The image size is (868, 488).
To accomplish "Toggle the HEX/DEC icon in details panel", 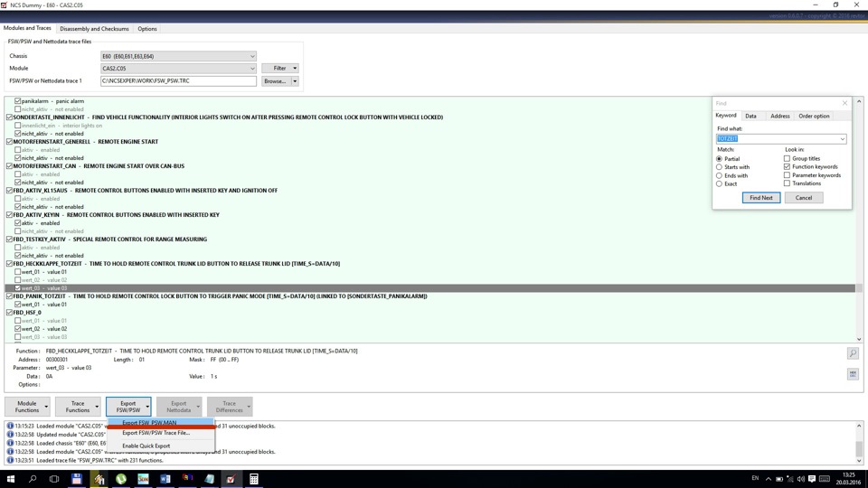I will [853, 374].
